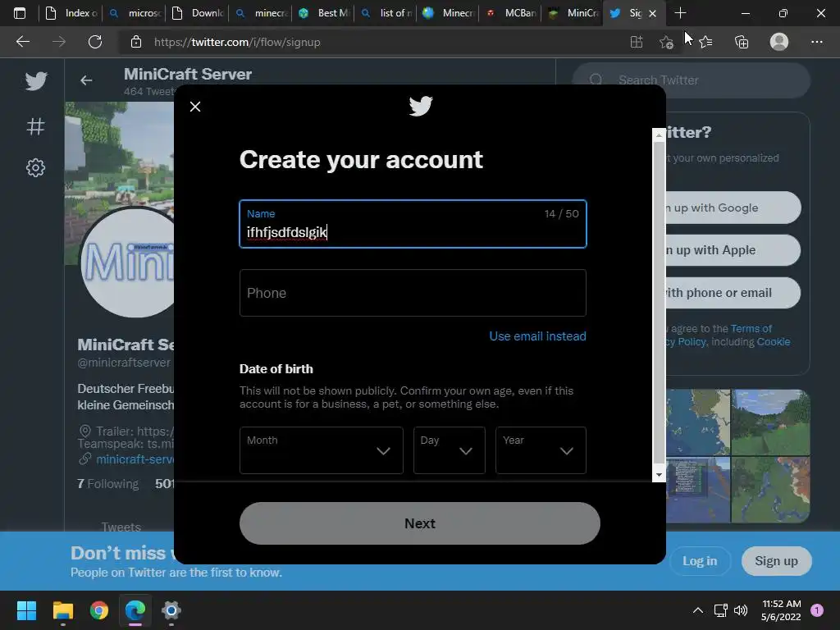Viewport: 840px width, 630px height.
Task: Open the Edge profile avatar
Action: click(779, 42)
